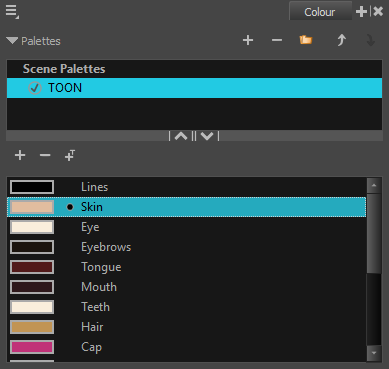Collapse palette list using the up chevron
Image resolution: width=389 pixels, height=369 pixels.
click(x=181, y=136)
